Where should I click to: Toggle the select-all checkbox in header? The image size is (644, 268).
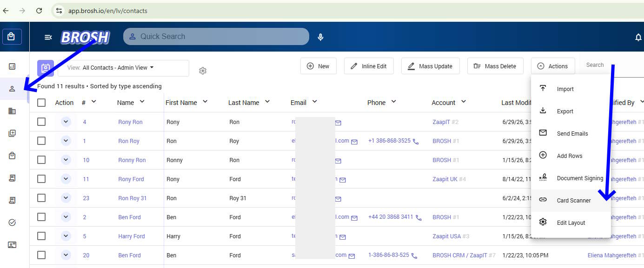point(41,103)
